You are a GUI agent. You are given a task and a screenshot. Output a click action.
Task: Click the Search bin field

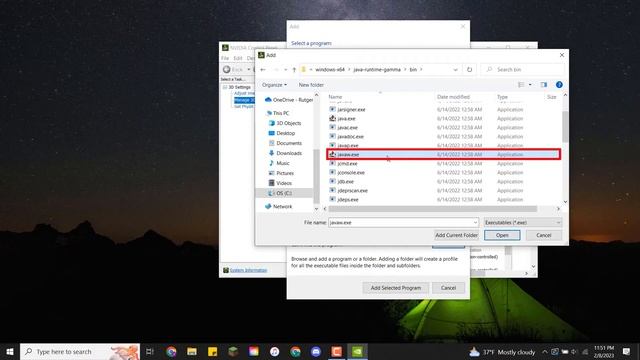click(522, 70)
